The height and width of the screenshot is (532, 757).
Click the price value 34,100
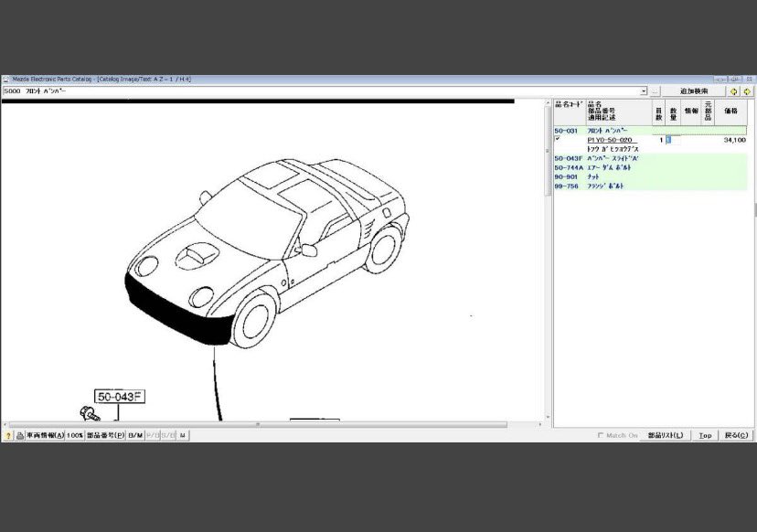pos(735,140)
